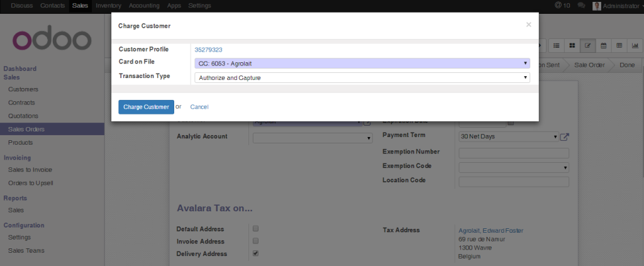
Task: Open Payment Term external link icon
Action: [x=565, y=136]
